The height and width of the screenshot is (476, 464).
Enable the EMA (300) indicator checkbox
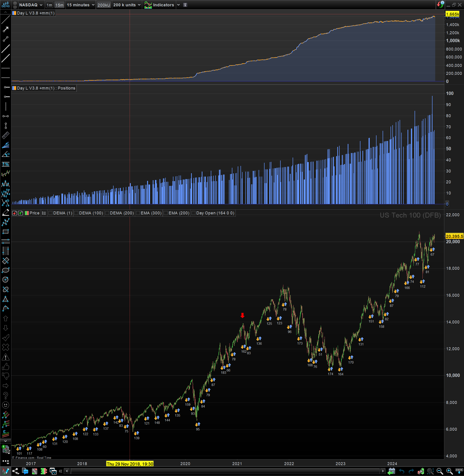click(x=138, y=213)
